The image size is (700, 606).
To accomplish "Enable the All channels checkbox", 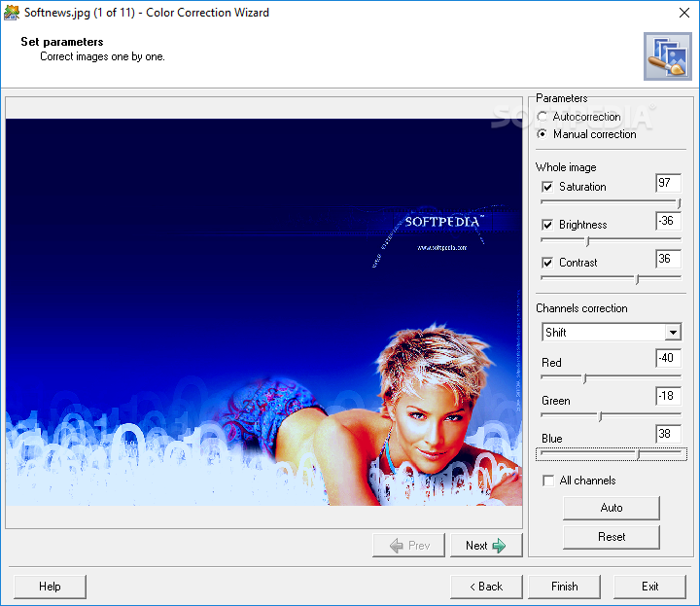I will pyautogui.click(x=548, y=481).
